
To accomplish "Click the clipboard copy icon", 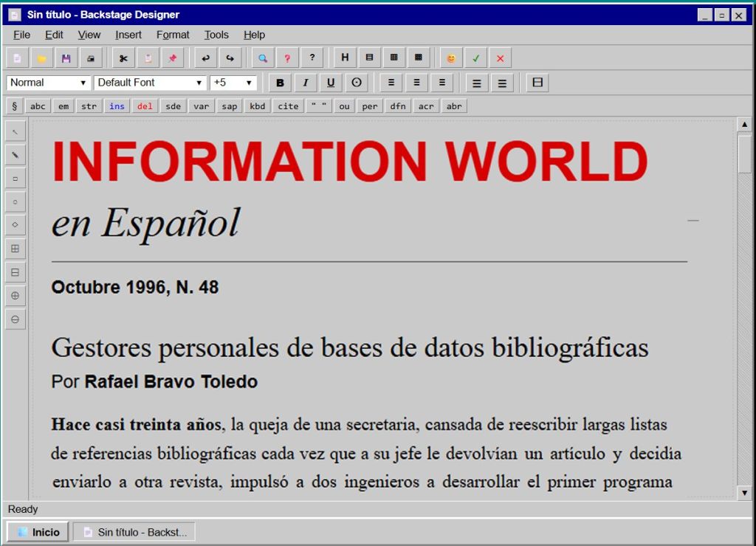I will 148,58.
